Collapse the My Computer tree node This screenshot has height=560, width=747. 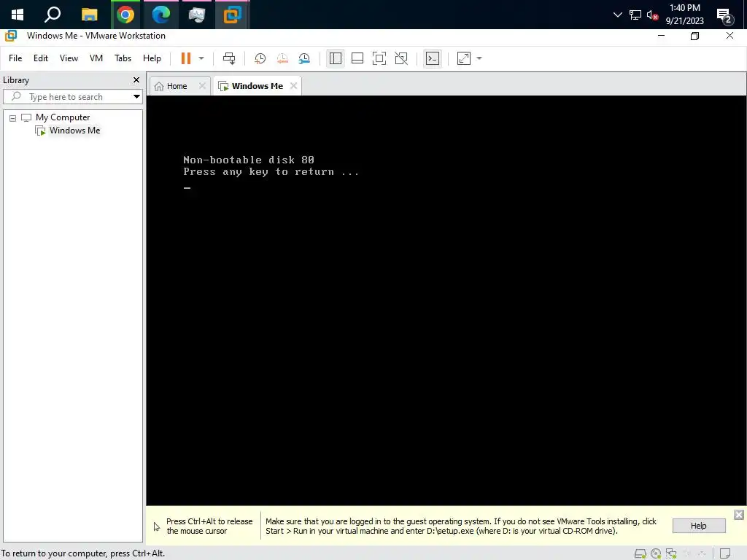pos(13,118)
